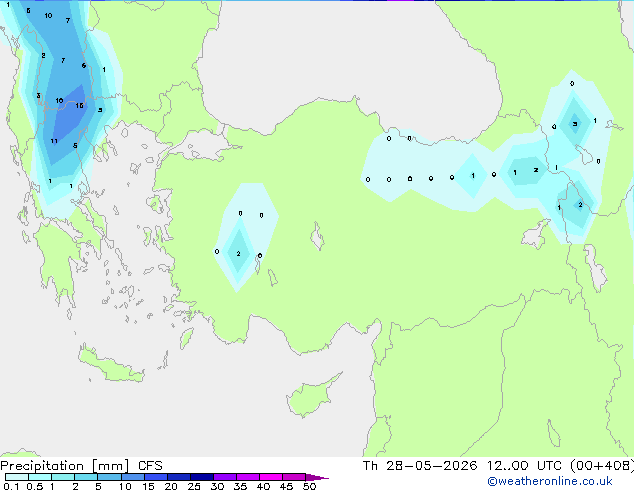This screenshot has height=490, width=634.
Task: Choose the 35–40 mm legend swatch
Action: pos(247,477)
